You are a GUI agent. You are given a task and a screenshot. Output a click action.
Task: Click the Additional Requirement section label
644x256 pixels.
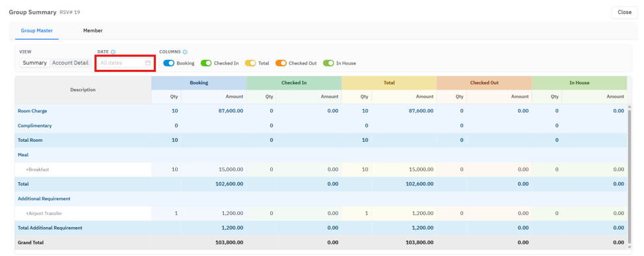tap(44, 199)
